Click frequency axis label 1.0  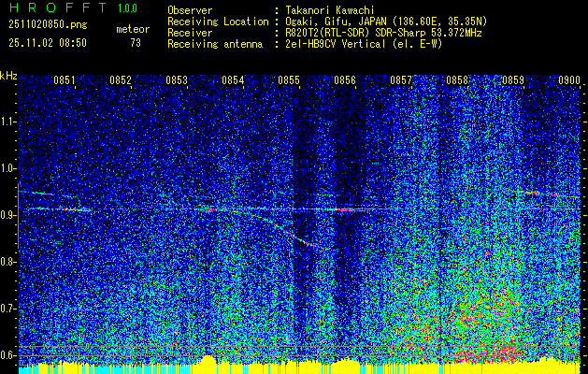coord(8,168)
